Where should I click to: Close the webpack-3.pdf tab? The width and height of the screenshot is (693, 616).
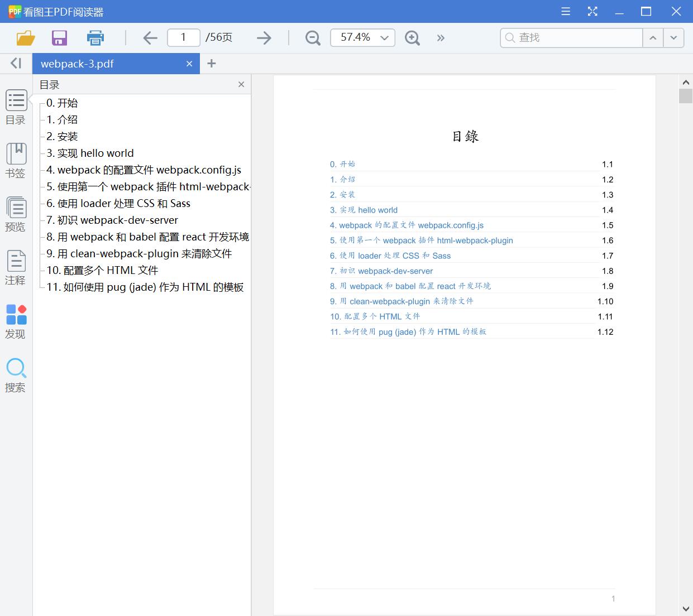pos(189,64)
